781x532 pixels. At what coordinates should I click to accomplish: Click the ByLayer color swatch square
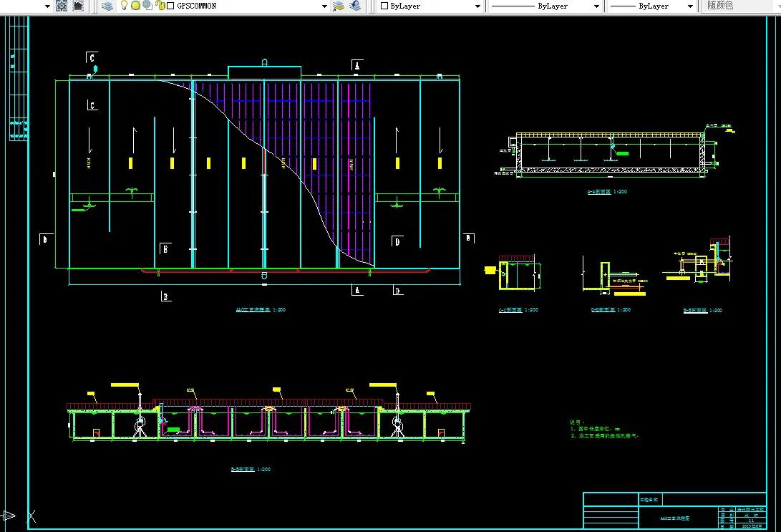[x=384, y=6]
